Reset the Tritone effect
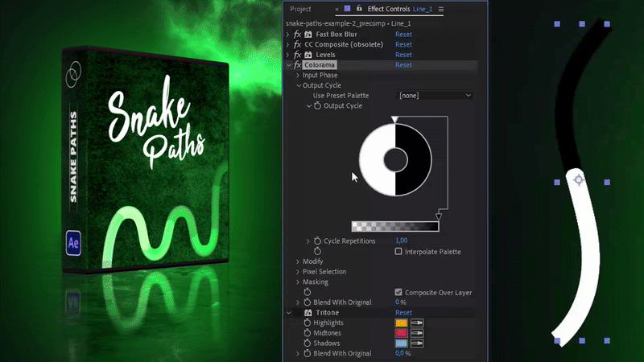Screen dimensions: 644x362 coord(403,313)
